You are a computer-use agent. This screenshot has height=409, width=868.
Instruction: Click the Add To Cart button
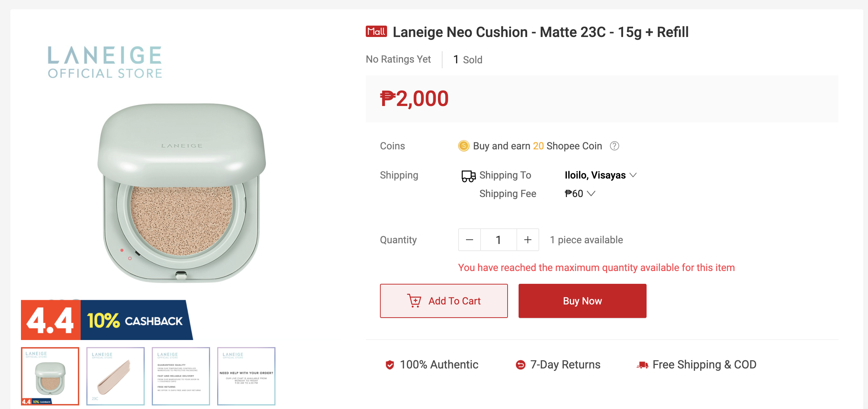point(444,301)
